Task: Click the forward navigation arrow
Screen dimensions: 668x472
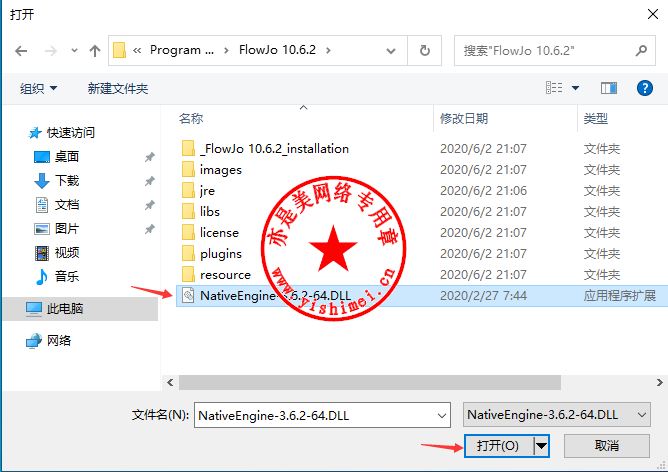Action: [x=51, y=51]
